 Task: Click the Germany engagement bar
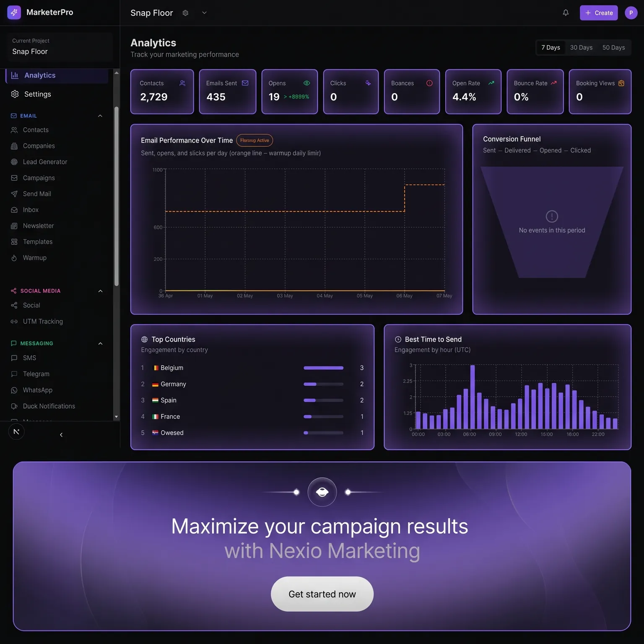(323, 384)
